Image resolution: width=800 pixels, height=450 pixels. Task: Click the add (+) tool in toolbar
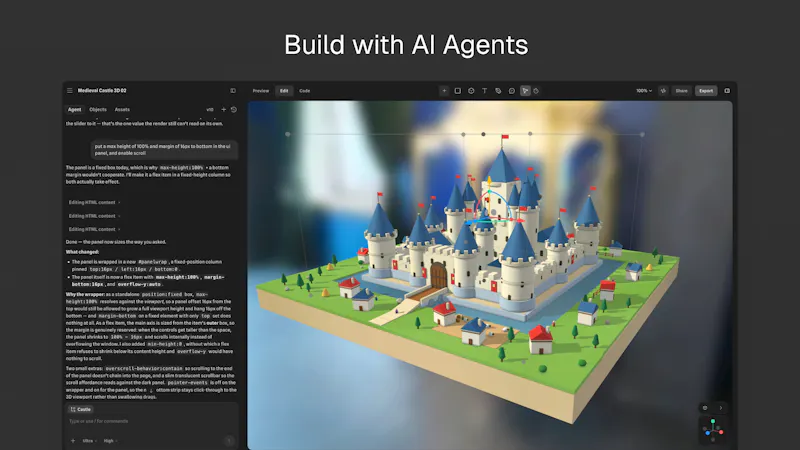tap(444, 91)
